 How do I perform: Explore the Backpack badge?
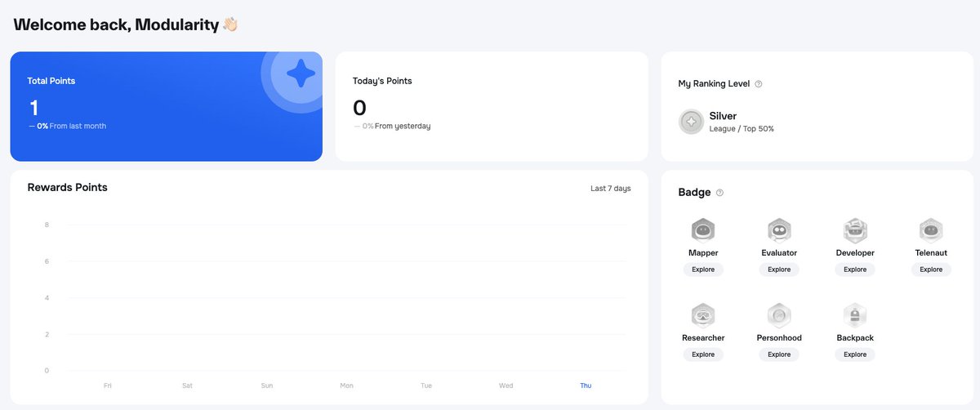(x=855, y=354)
